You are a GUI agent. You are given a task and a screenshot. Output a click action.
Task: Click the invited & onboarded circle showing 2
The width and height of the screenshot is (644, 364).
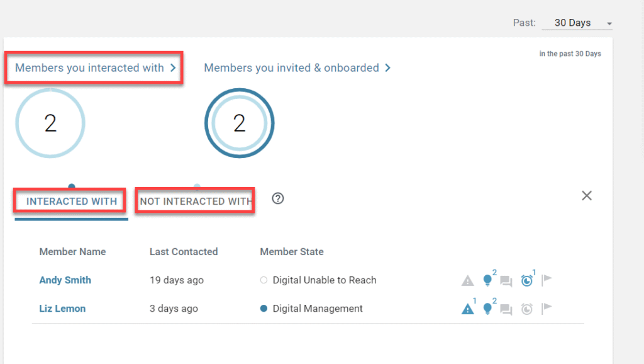239,123
